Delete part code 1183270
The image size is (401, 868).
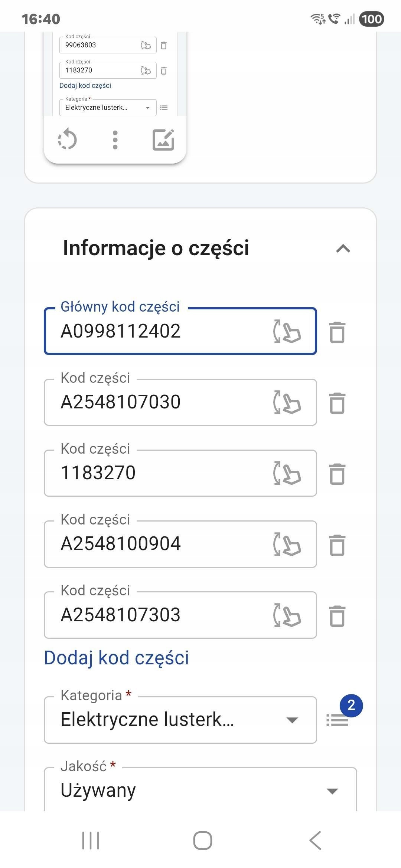[x=337, y=474]
